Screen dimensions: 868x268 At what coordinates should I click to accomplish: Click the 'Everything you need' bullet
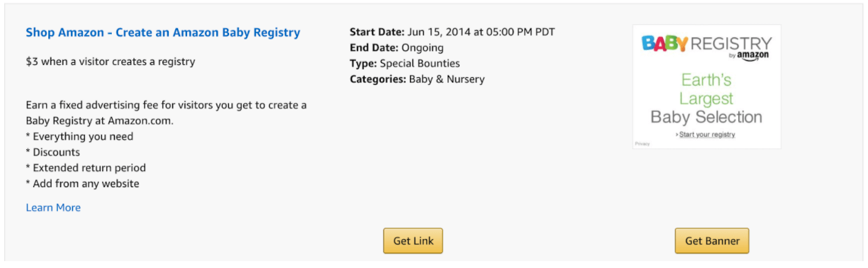79,137
